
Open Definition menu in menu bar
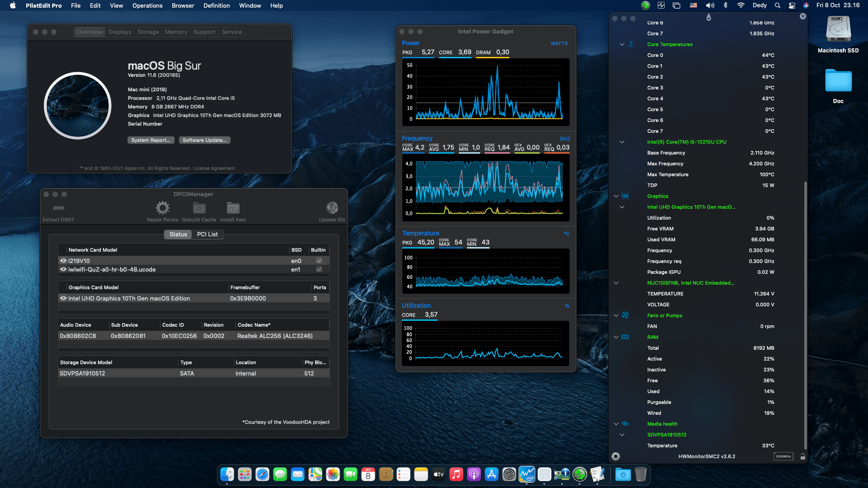click(x=217, y=5)
